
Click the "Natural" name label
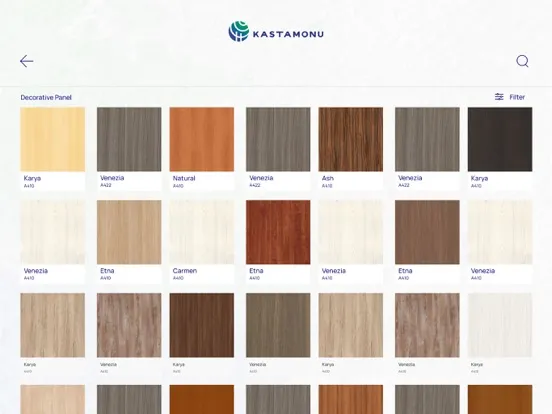pos(184,178)
